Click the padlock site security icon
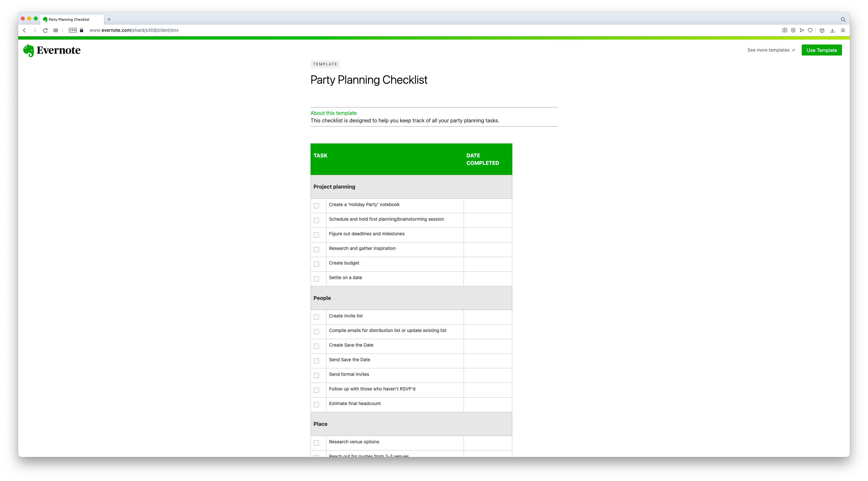Image resolution: width=868 pixels, height=481 pixels. click(82, 30)
